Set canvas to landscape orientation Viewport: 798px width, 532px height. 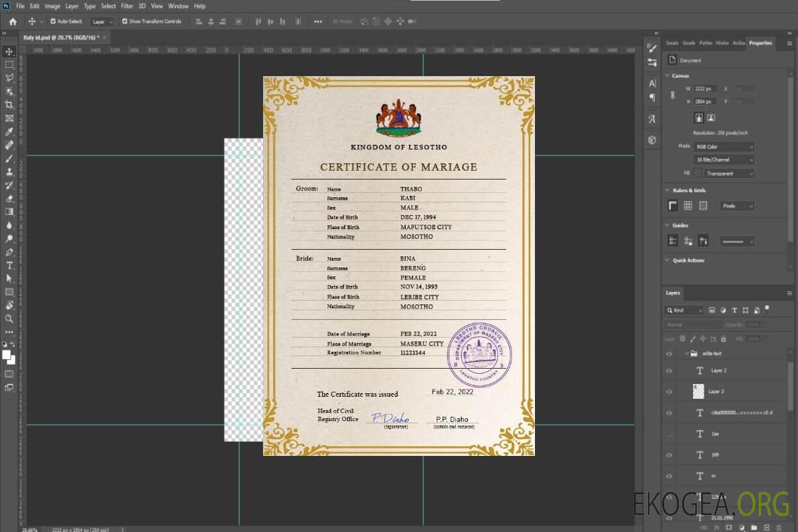point(712,118)
